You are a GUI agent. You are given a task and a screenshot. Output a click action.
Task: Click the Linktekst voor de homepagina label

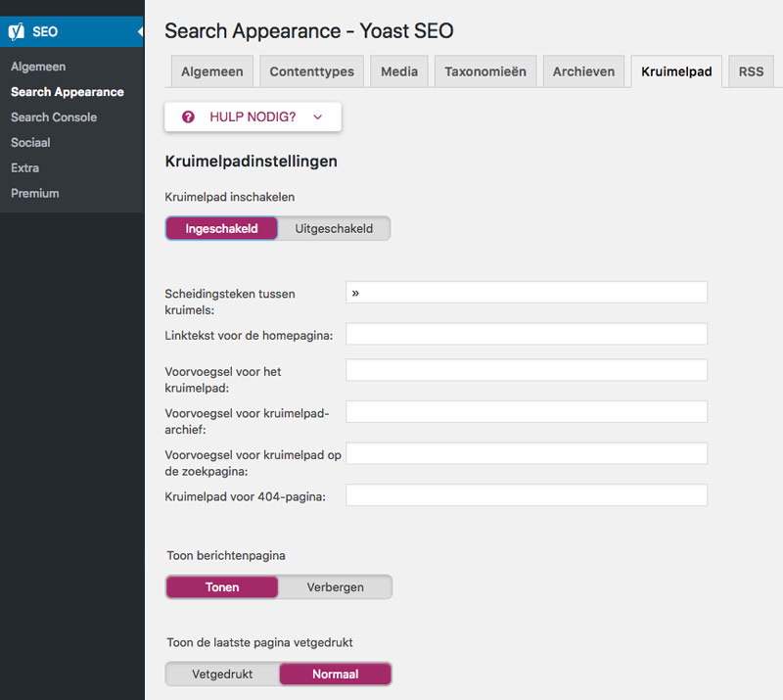click(249, 335)
